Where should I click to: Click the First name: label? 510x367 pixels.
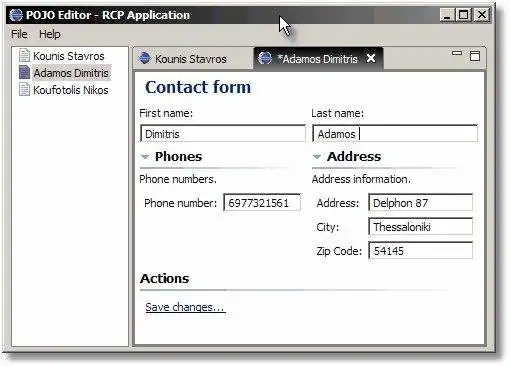click(x=166, y=113)
